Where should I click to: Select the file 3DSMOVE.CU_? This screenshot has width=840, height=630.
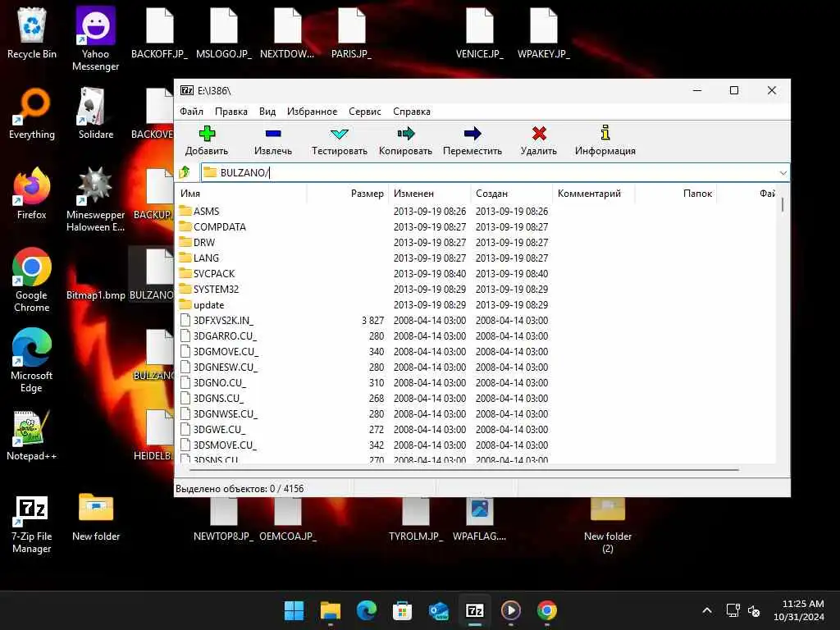[x=225, y=445]
